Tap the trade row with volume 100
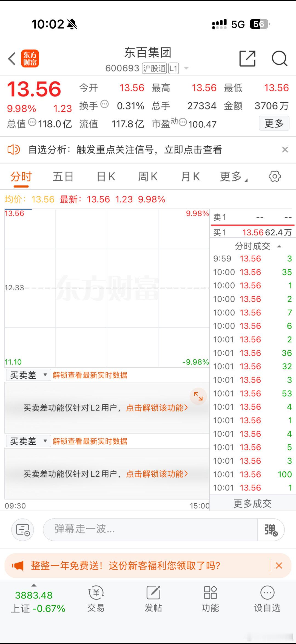Viewport: 296px width, 644px height. [x=252, y=474]
